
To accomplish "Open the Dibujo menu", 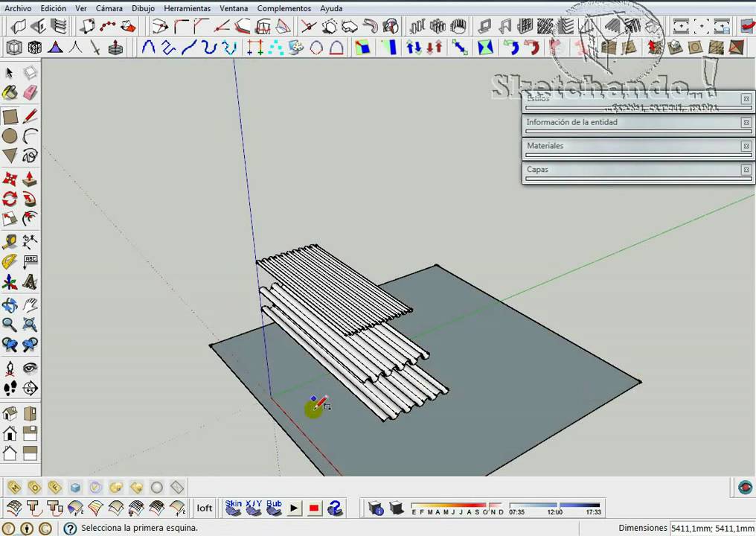I will point(143,8).
